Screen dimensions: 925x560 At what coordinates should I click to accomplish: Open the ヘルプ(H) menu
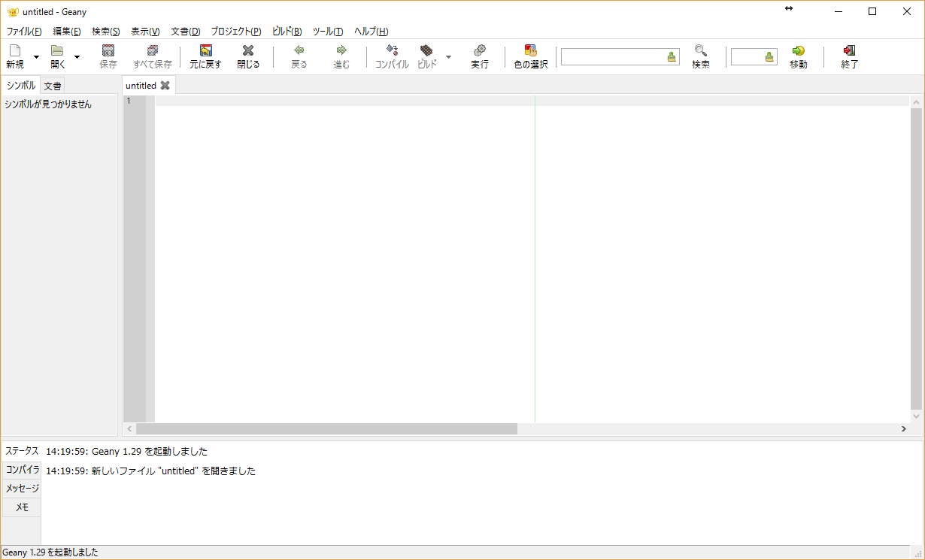point(372,32)
